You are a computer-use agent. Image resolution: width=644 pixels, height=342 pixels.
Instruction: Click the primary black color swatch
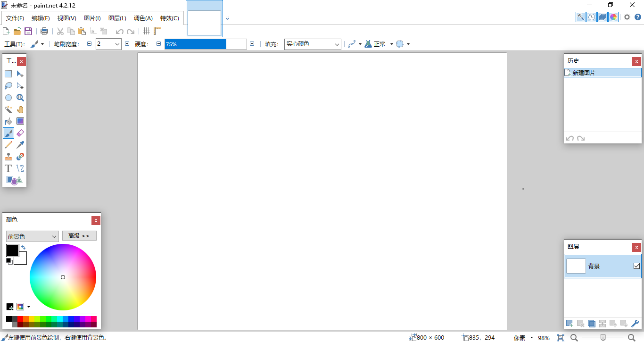coord(12,250)
